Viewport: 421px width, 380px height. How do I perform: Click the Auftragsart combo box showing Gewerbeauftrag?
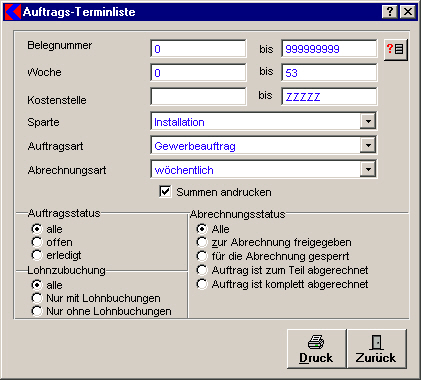(x=264, y=145)
